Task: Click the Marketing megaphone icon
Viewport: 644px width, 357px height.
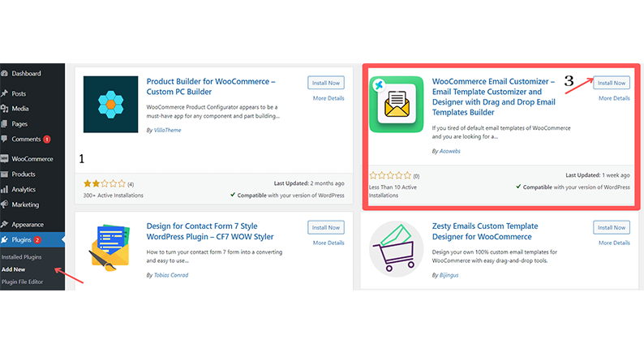Action: [x=5, y=204]
